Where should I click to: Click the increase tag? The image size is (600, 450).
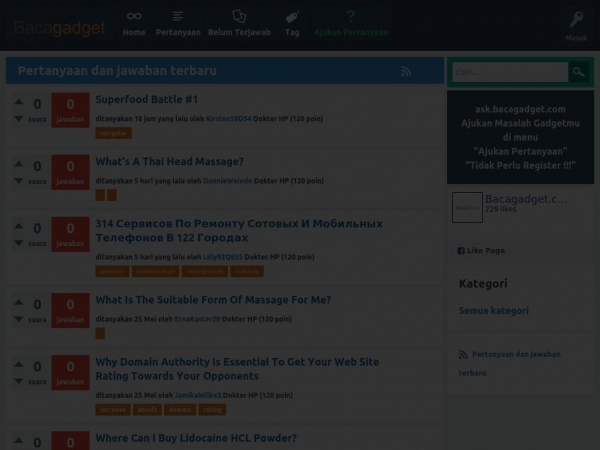coord(113,409)
